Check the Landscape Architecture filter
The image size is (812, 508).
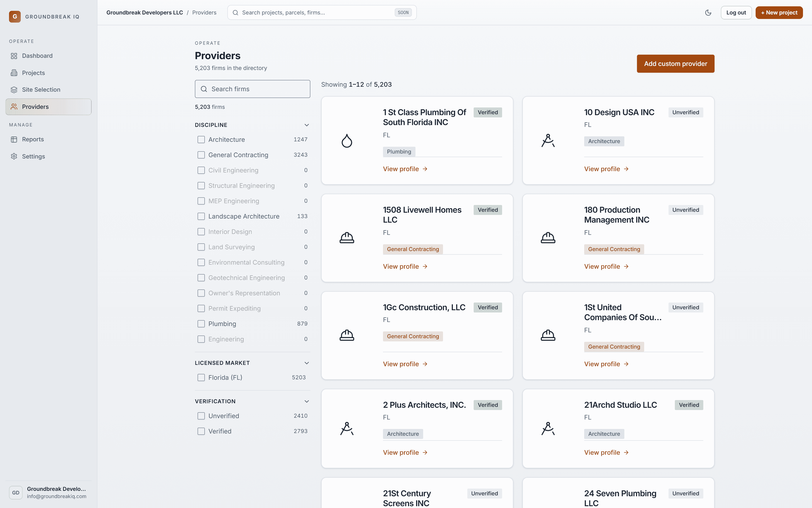pos(201,216)
